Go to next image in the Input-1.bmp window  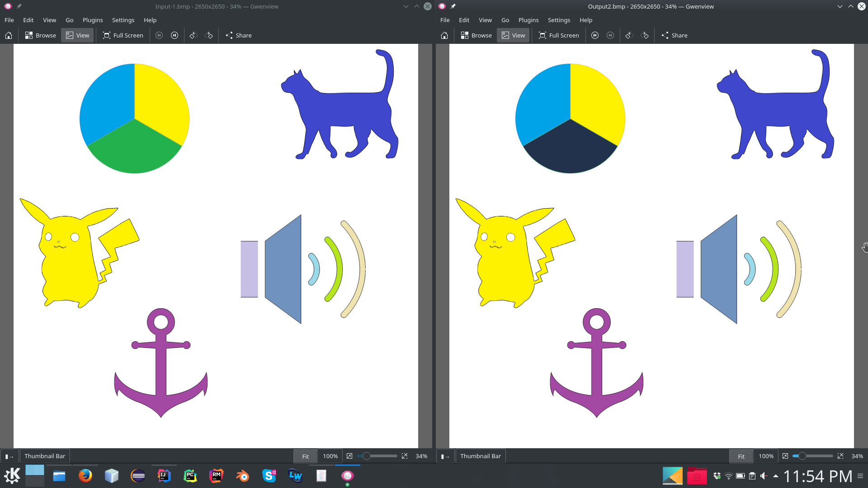(175, 35)
